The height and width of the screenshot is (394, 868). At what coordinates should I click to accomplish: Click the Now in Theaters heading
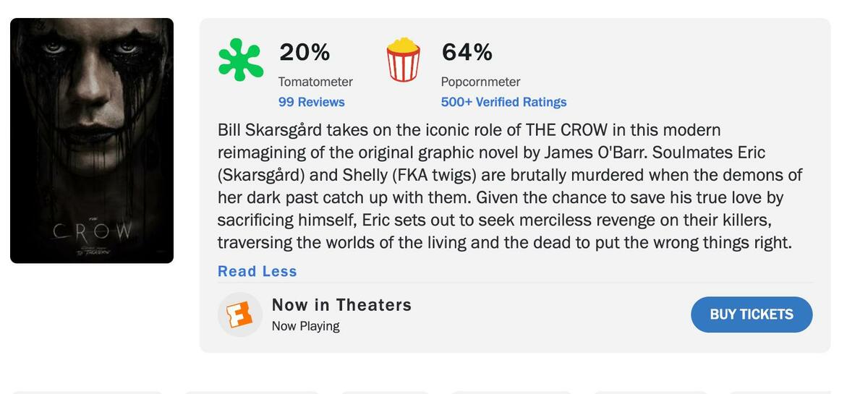[341, 305]
